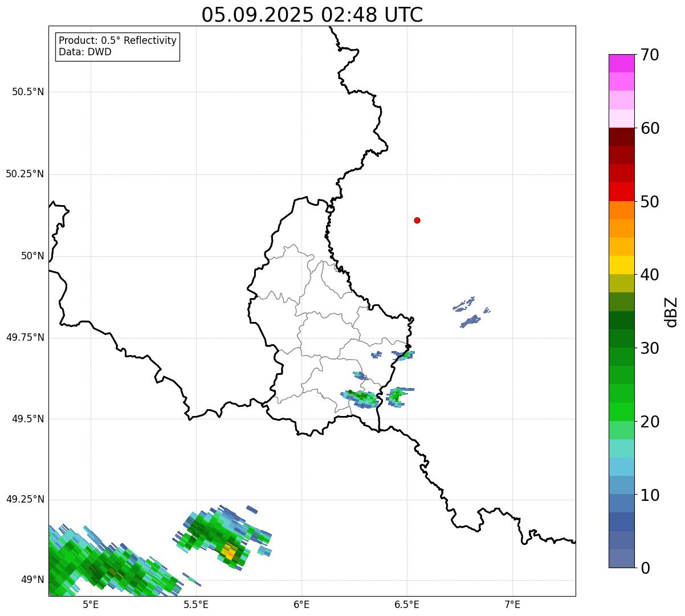
Task: Pick the blue swatch just above 10 dBZ
Action: [622, 485]
